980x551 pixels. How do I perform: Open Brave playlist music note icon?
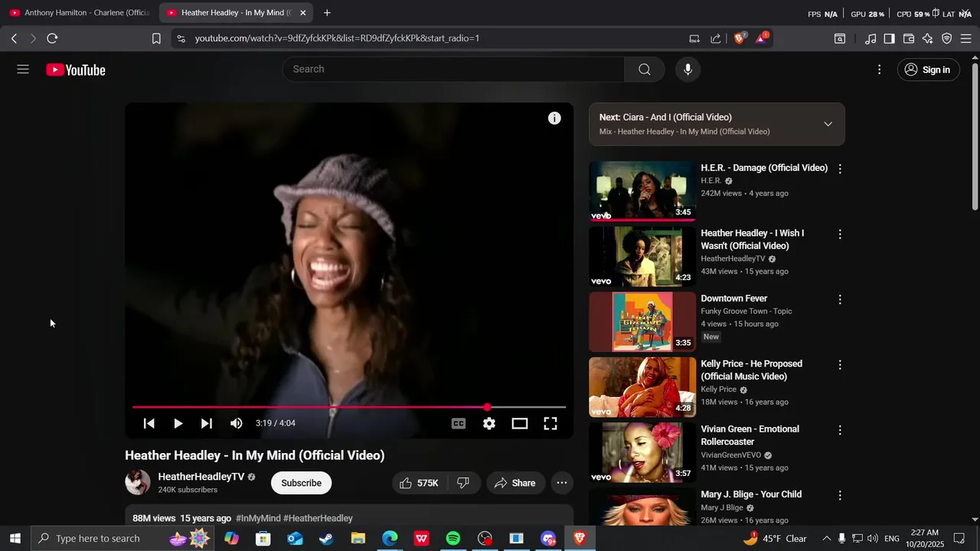(871, 38)
